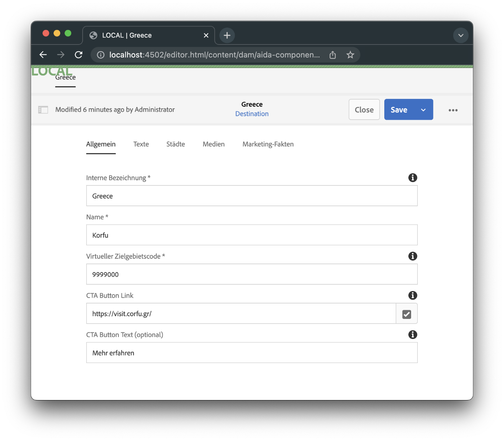Screen dimensions: 504x441
Task: Click the blue Save button
Action: tap(399, 109)
